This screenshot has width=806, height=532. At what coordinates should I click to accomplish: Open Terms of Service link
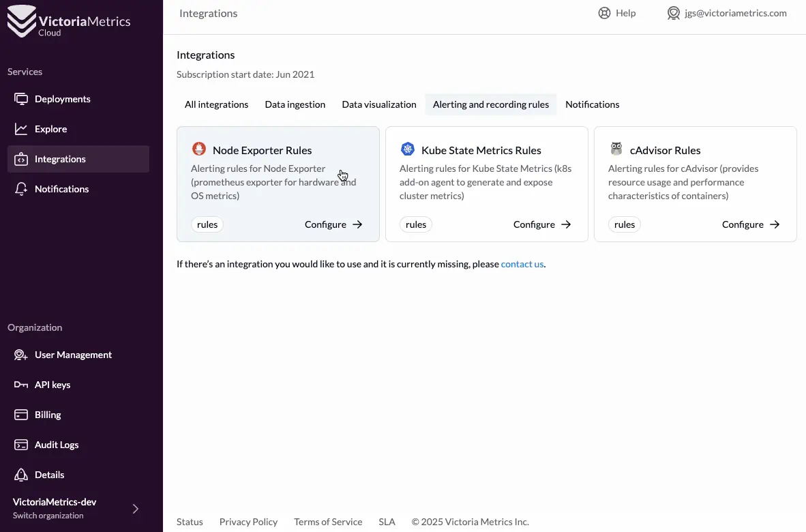[x=328, y=522]
